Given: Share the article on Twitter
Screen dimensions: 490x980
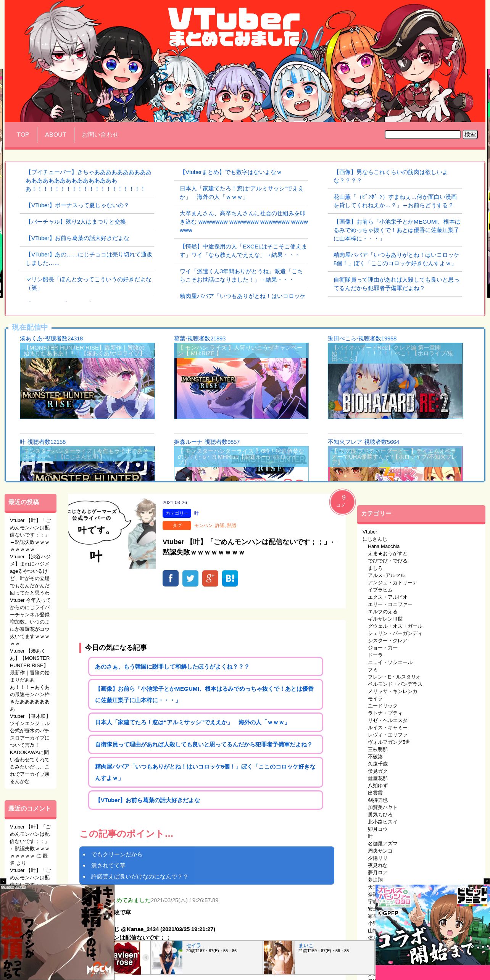Looking at the screenshot, I should [190, 578].
